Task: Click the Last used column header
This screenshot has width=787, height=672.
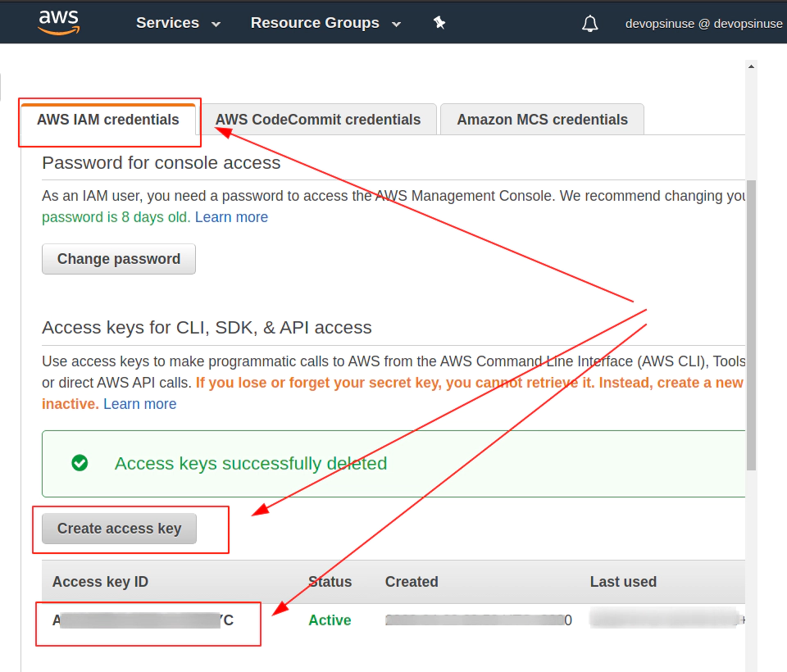Action: (x=623, y=582)
